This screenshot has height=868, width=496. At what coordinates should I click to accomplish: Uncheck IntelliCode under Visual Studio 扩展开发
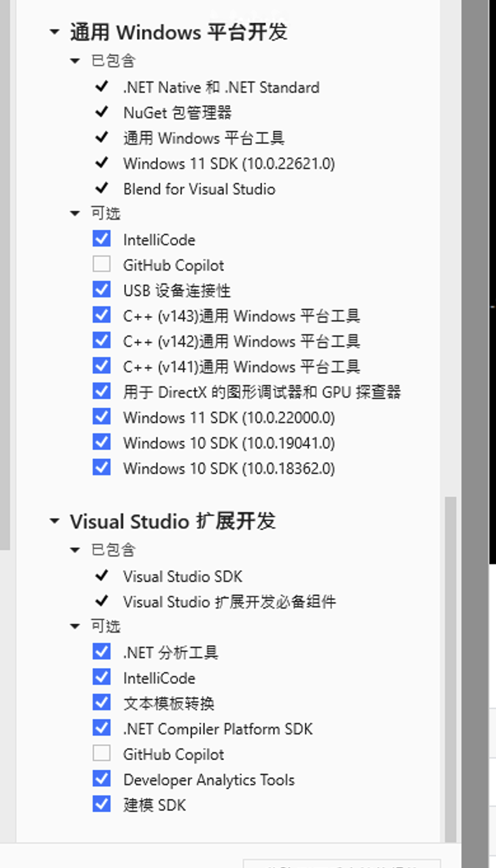(x=101, y=677)
